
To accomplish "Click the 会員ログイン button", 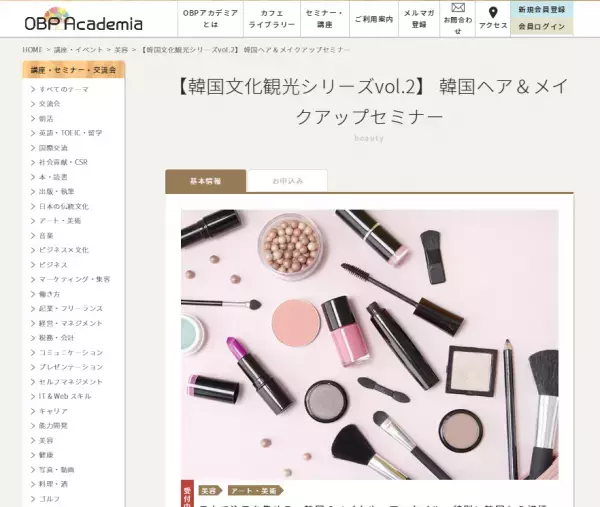I will [541, 26].
